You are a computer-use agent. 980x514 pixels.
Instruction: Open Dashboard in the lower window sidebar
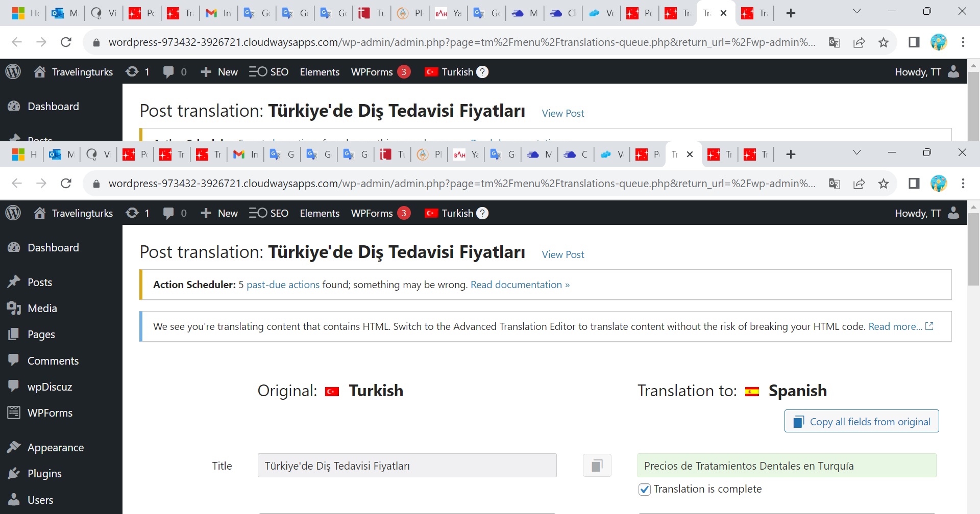coord(53,248)
